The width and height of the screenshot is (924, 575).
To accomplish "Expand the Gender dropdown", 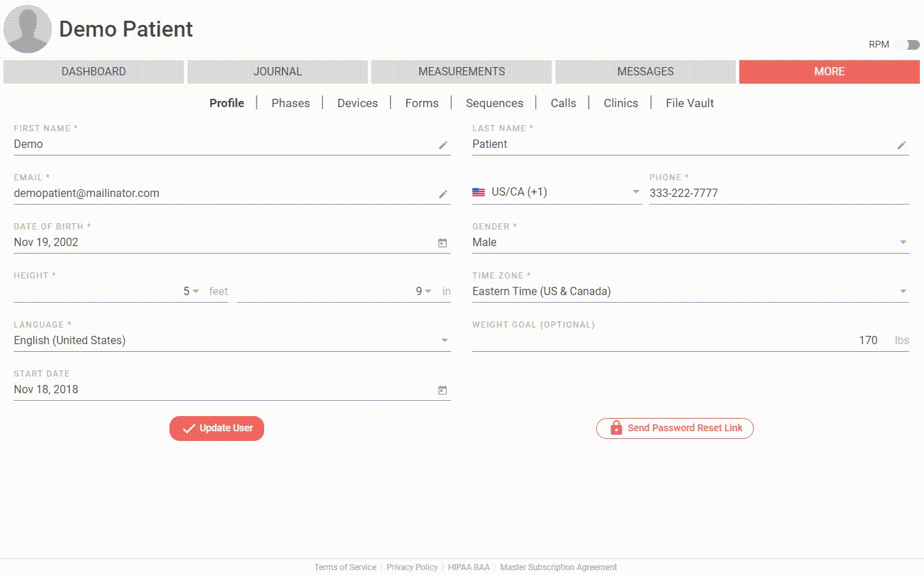I will (x=903, y=243).
